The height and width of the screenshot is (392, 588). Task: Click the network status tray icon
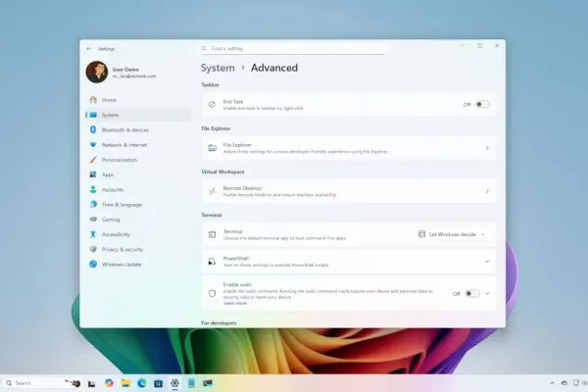point(576,383)
